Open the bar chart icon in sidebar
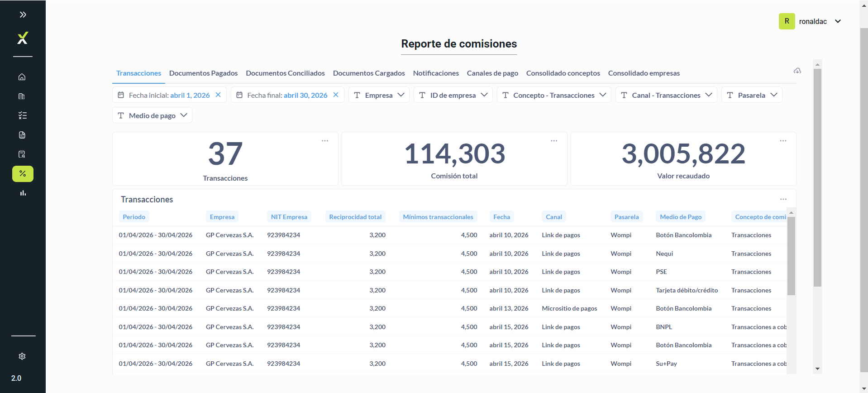Image resolution: width=868 pixels, height=393 pixels. [x=23, y=193]
